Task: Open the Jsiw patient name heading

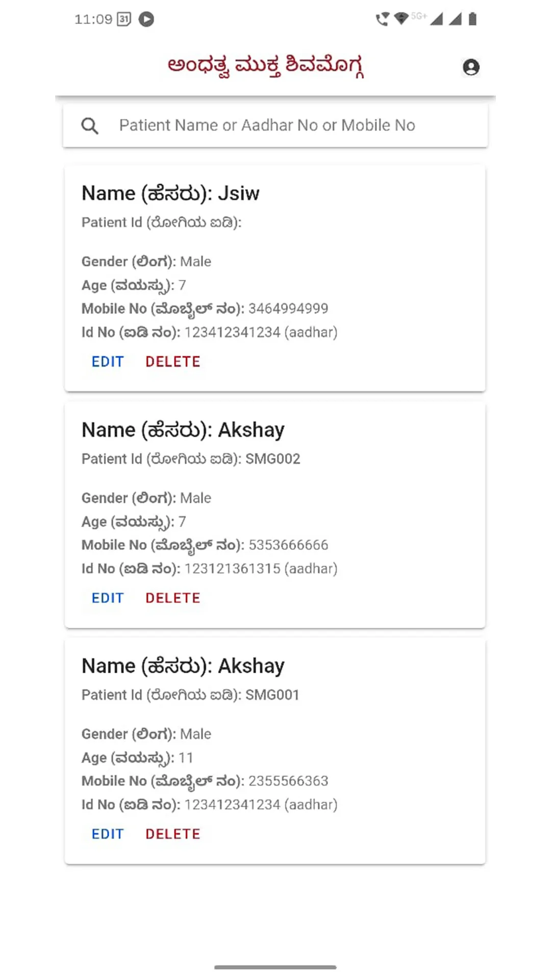Action: pyautogui.click(x=170, y=193)
